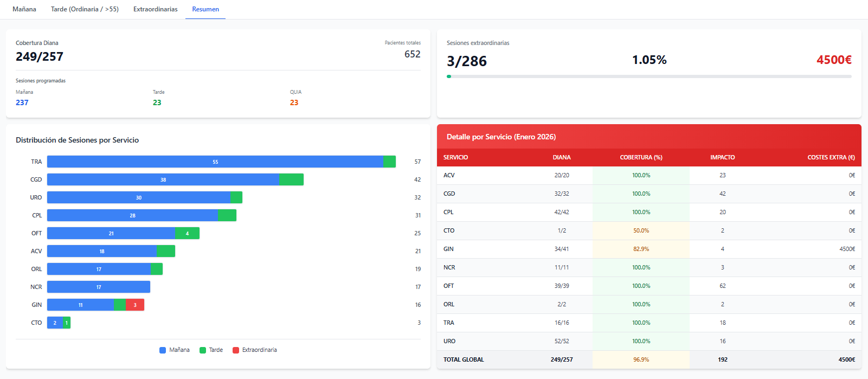Go to the Extraordinarias tab
The height and width of the screenshot is (379, 868).
tap(155, 9)
